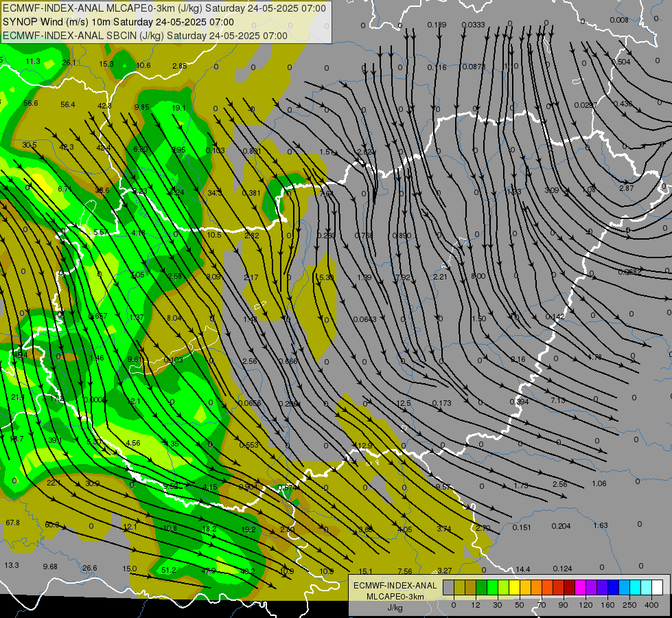Click the grid value '13.3'

click(12, 565)
